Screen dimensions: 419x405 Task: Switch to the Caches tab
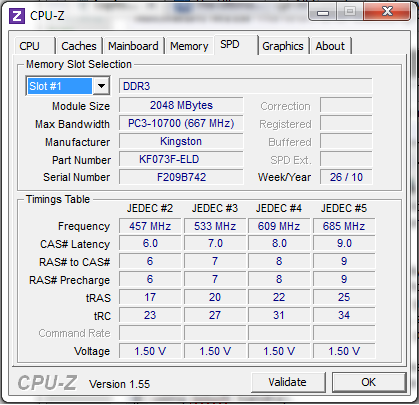point(79,46)
